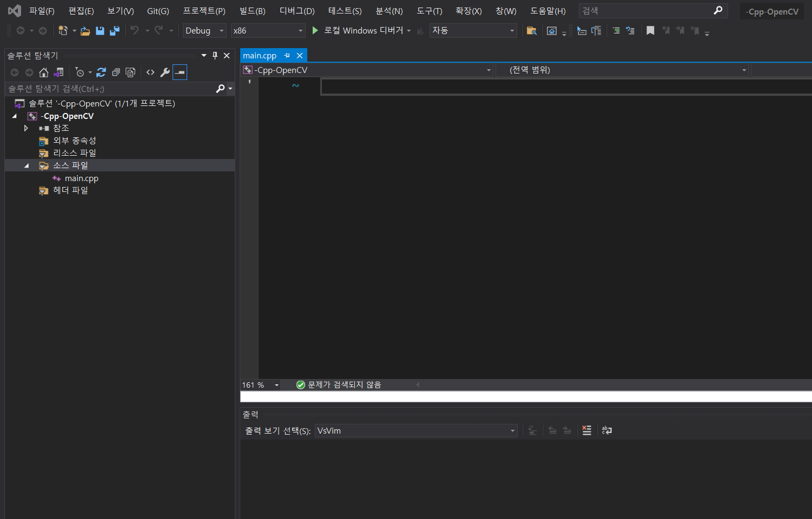The image size is (812, 519).
Task: Select the 솔루션 '-Cpp-OpenCV' root node
Action: [x=102, y=103]
